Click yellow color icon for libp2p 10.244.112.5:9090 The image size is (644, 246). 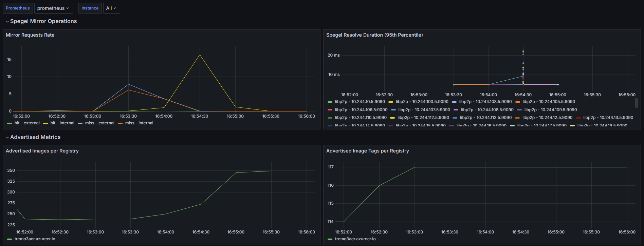tap(392, 118)
